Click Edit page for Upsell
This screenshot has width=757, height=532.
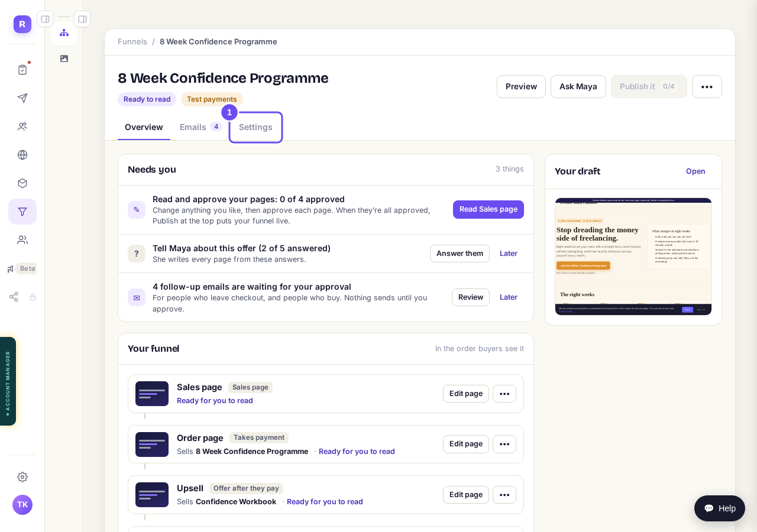click(466, 495)
